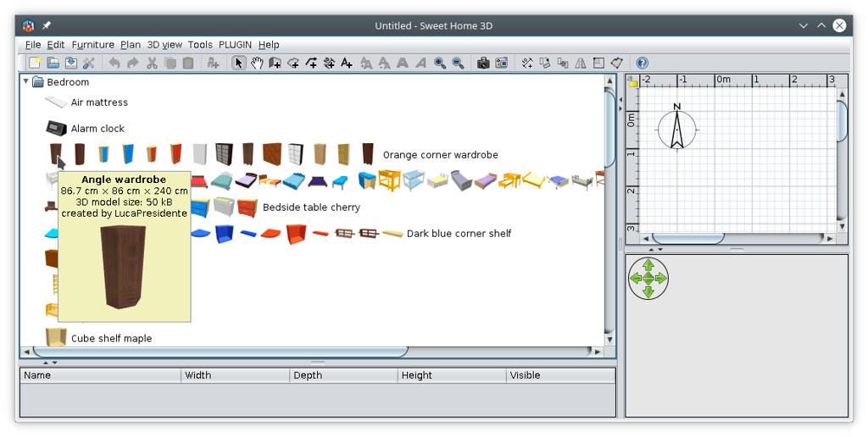Image resolution: width=868 pixels, height=437 pixels.
Task: Click the plan horizontal scrollbar thumb
Action: pyautogui.click(x=688, y=239)
